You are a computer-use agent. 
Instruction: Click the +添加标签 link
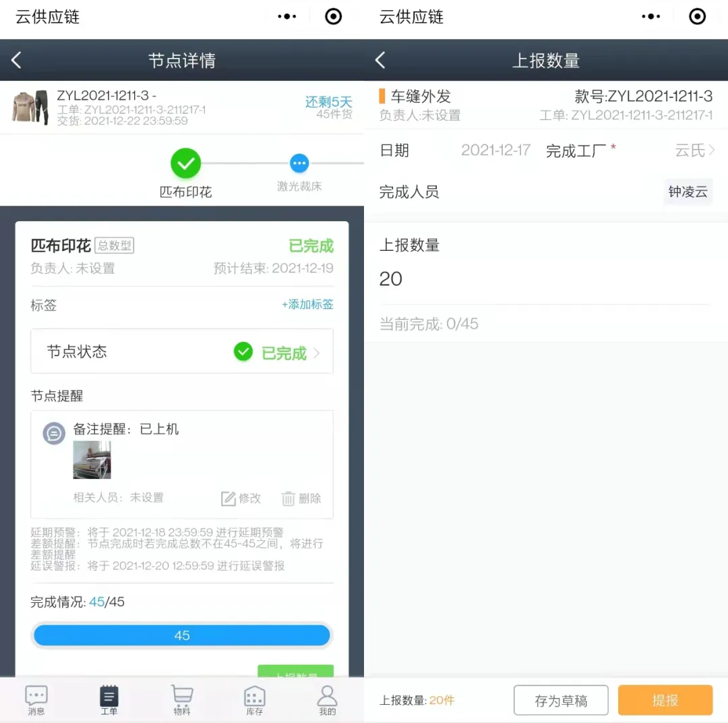(x=307, y=305)
